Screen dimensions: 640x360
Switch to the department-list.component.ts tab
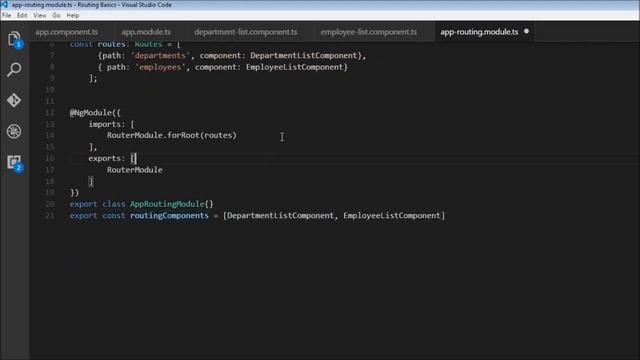tap(246, 32)
